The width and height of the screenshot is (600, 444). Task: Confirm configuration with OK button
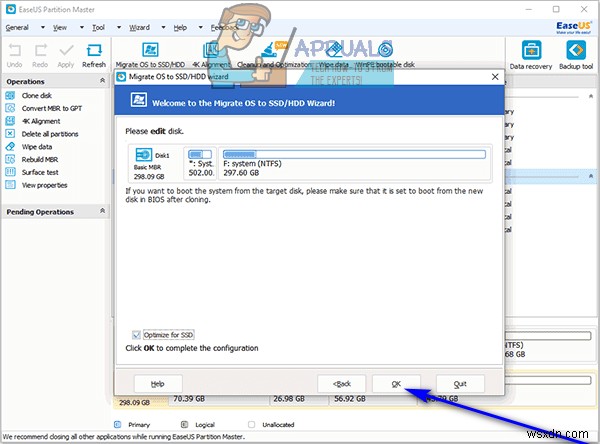click(x=396, y=384)
